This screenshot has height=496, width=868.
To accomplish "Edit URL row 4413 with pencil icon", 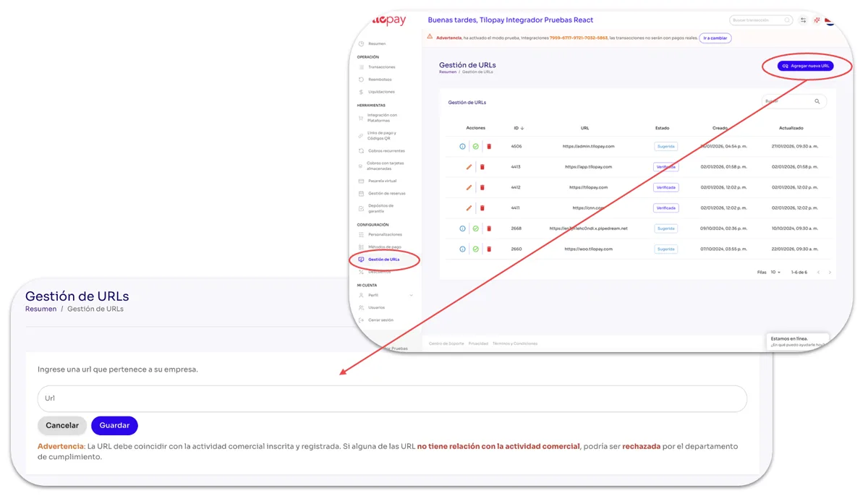I will [469, 167].
